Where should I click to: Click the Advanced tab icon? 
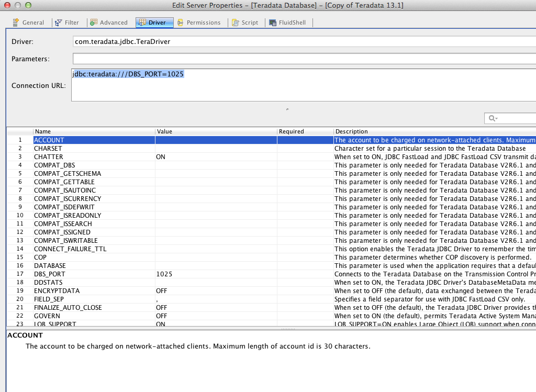pyautogui.click(x=94, y=23)
